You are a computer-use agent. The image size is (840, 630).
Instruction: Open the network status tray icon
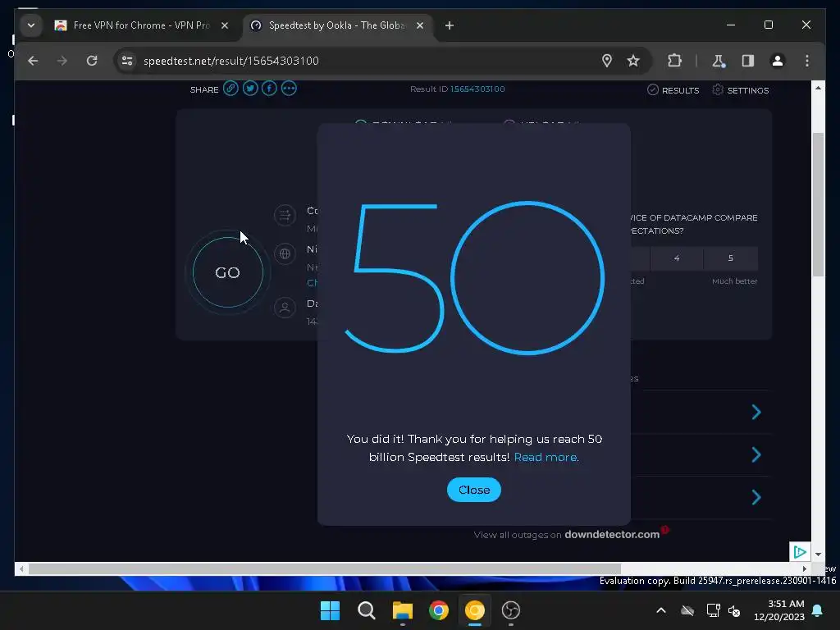tap(713, 610)
